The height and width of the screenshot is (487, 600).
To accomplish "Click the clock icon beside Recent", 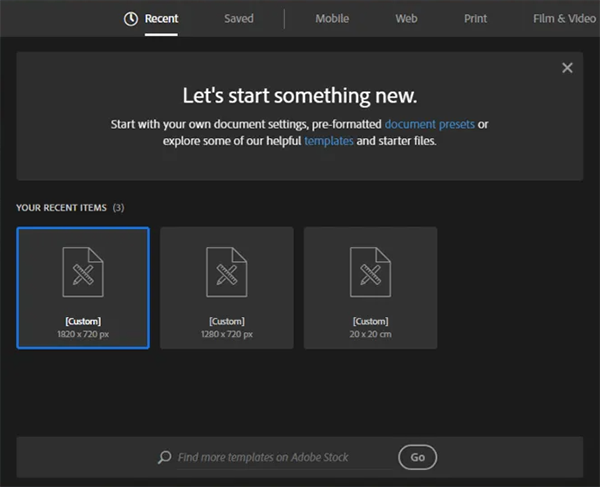I will (131, 18).
